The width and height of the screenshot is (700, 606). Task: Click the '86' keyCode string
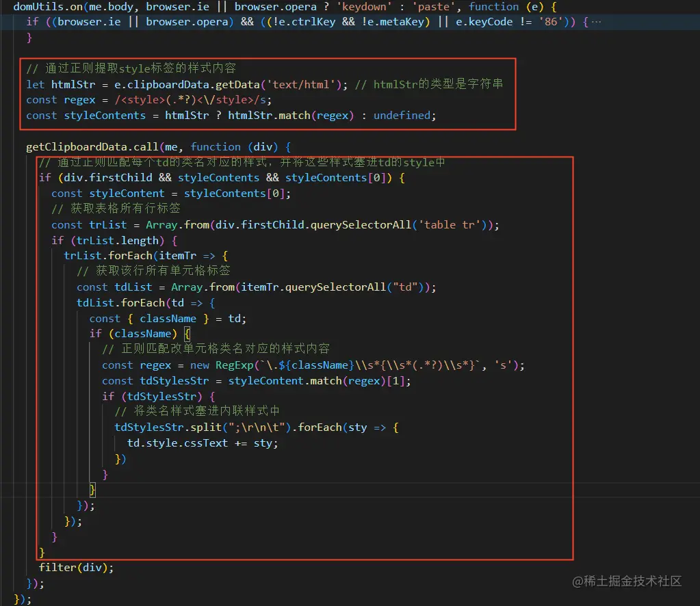[550, 22]
